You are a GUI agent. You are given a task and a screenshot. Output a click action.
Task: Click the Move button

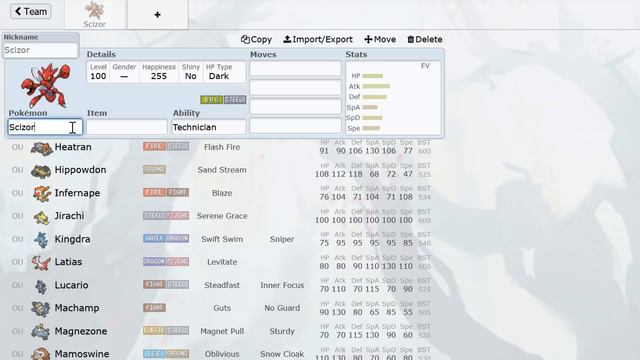click(x=380, y=40)
